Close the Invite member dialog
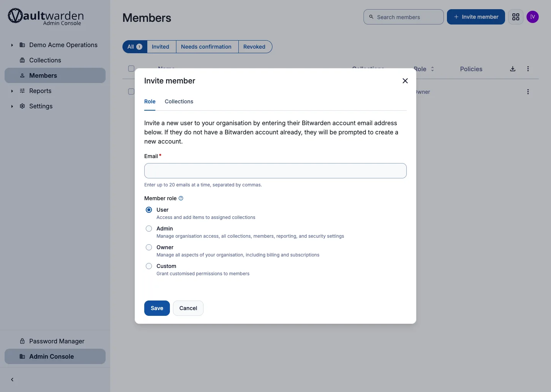 tap(405, 81)
